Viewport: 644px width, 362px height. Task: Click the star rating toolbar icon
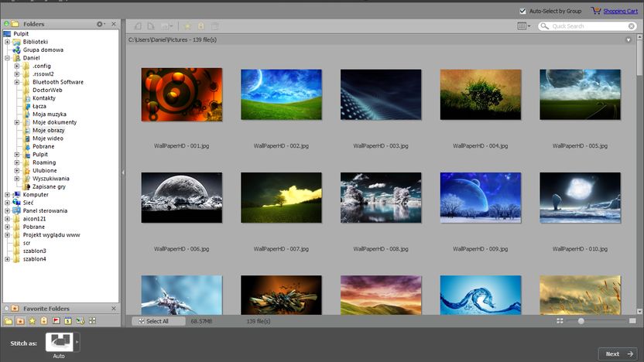[x=187, y=26]
